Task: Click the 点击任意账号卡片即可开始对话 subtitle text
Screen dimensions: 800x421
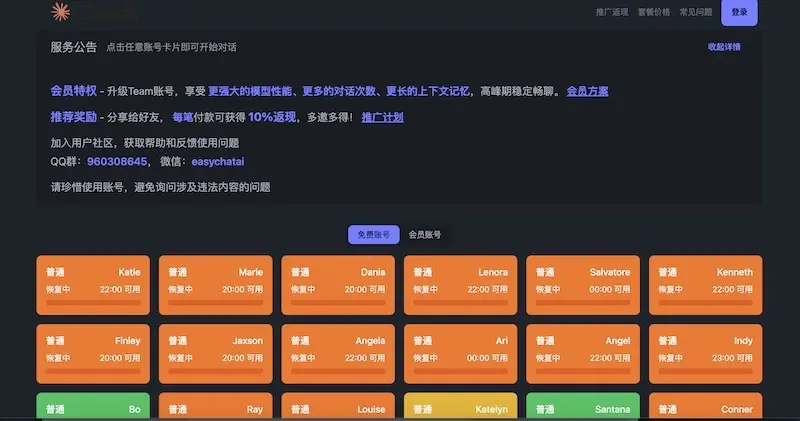Action: click(x=171, y=47)
